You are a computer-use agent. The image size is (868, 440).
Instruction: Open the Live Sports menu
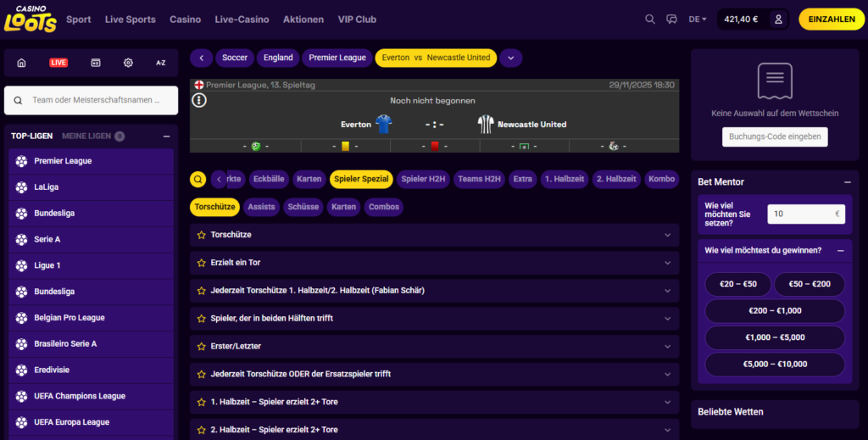[x=130, y=19]
